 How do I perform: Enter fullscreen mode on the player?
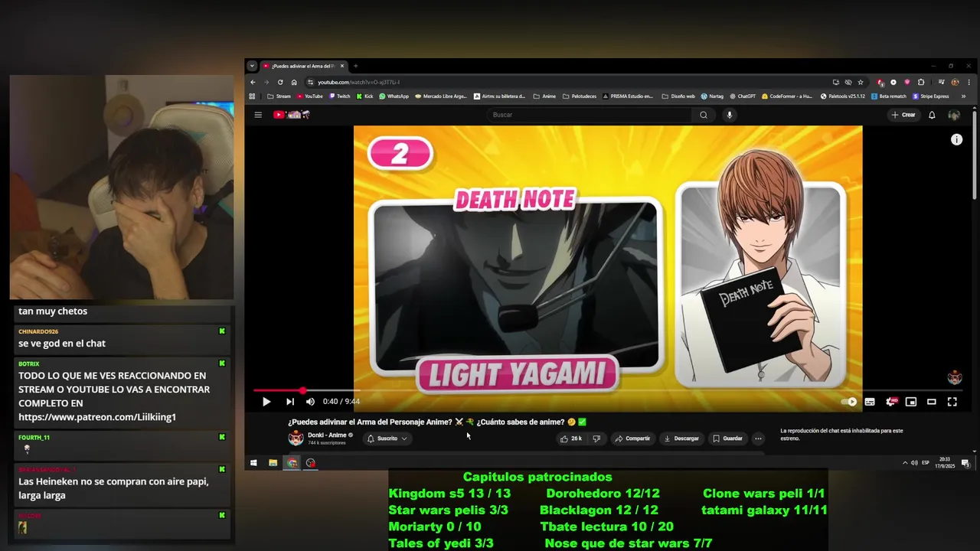952,402
